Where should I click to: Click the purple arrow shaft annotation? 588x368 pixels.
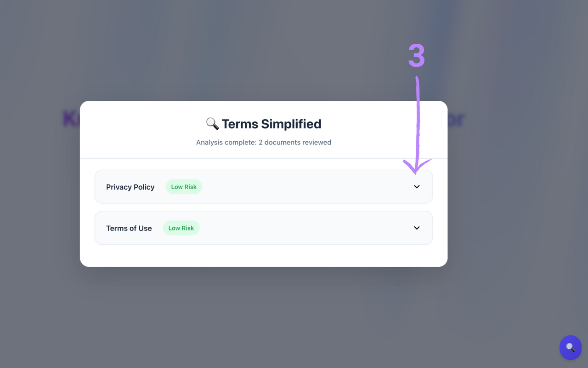[x=418, y=120]
